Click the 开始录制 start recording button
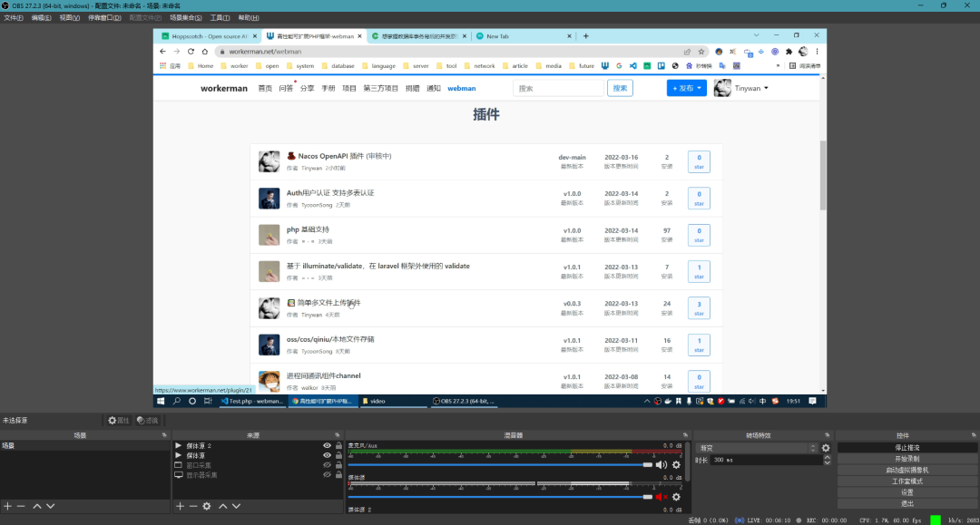The width and height of the screenshot is (980, 525). point(906,459)
